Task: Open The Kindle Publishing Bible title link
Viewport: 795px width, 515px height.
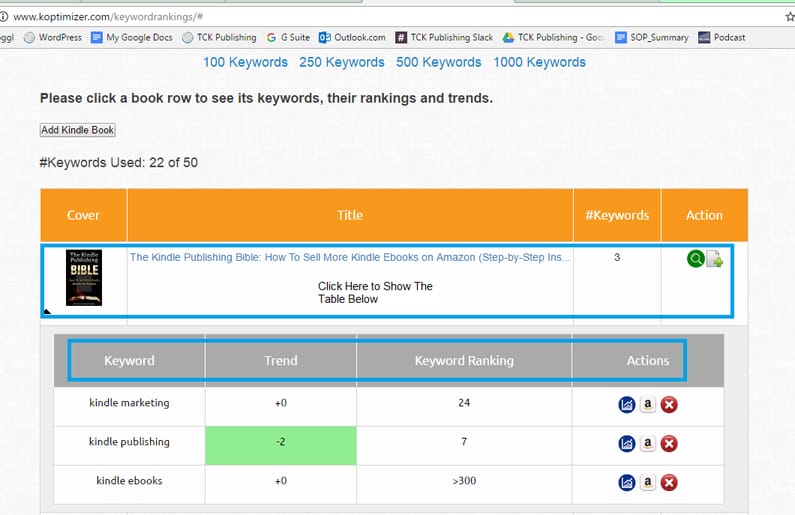Action: [x=350, y=258]
